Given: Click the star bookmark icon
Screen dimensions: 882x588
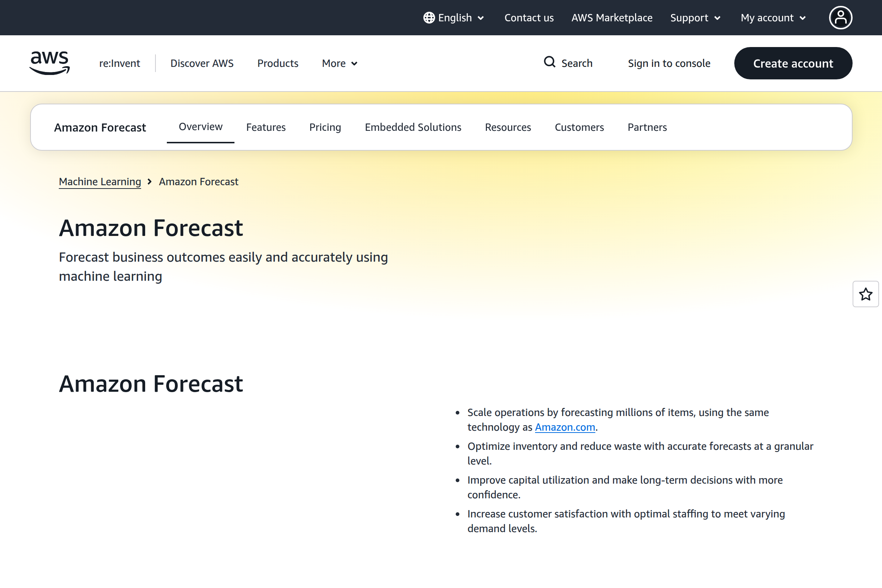Looking at the screenshot, I should pos(865,294).
